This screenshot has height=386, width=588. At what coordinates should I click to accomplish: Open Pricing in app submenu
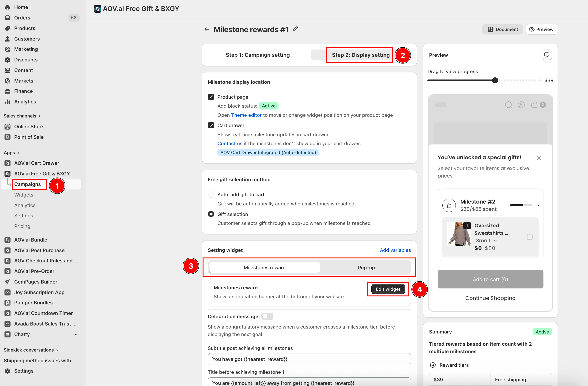(22, 226)
